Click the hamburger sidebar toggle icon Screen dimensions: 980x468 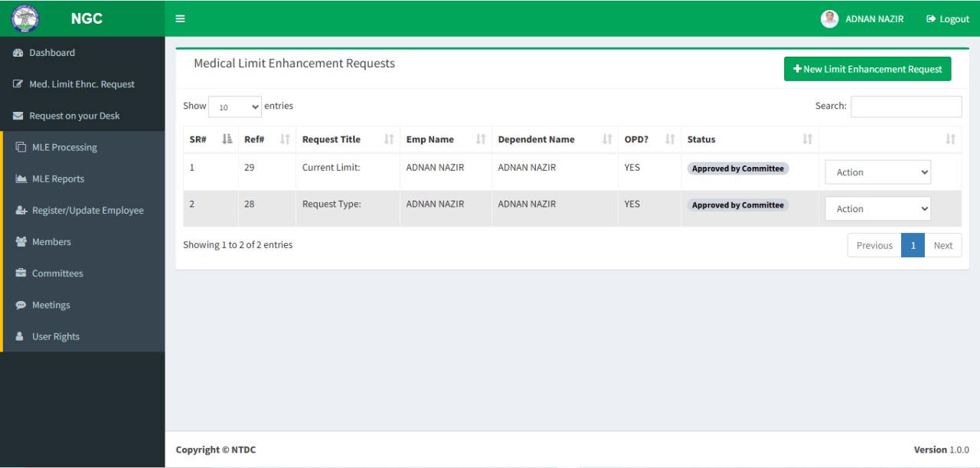tap(180, 18)
